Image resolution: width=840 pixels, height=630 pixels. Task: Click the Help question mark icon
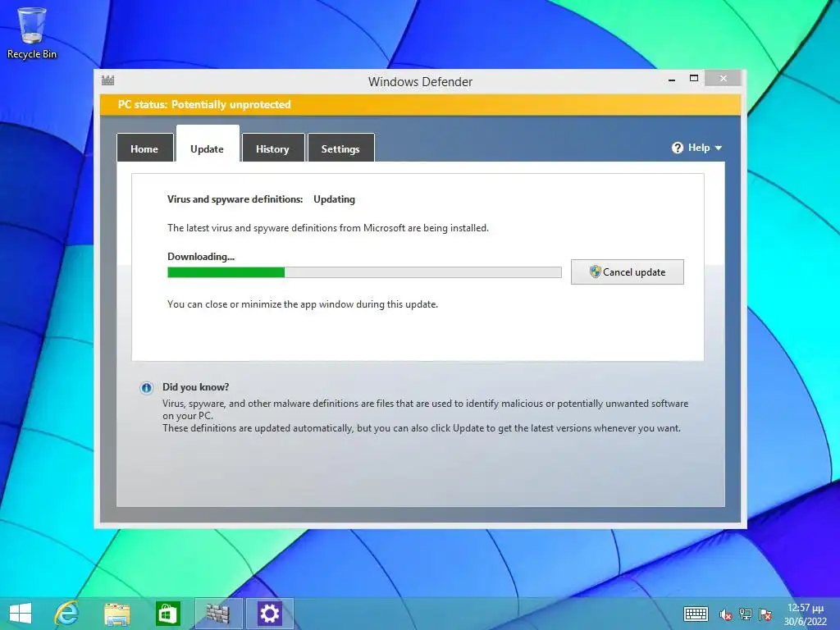677,148
